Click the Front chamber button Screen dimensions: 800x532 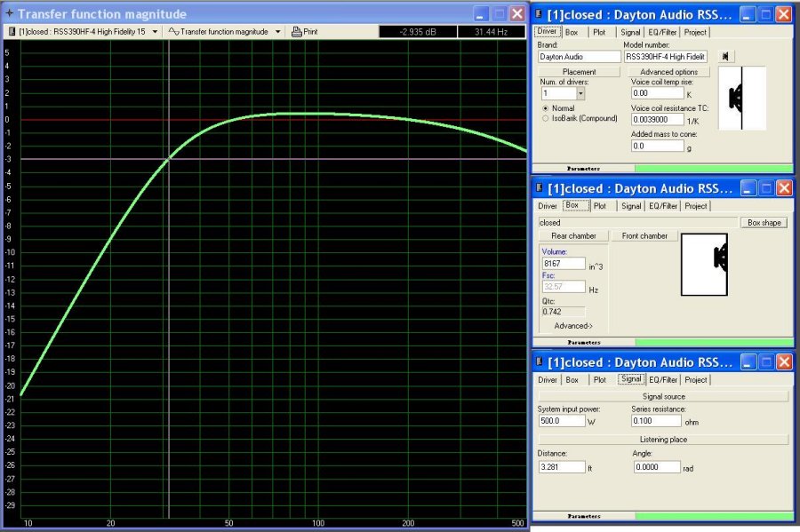(x=644, y=236)
